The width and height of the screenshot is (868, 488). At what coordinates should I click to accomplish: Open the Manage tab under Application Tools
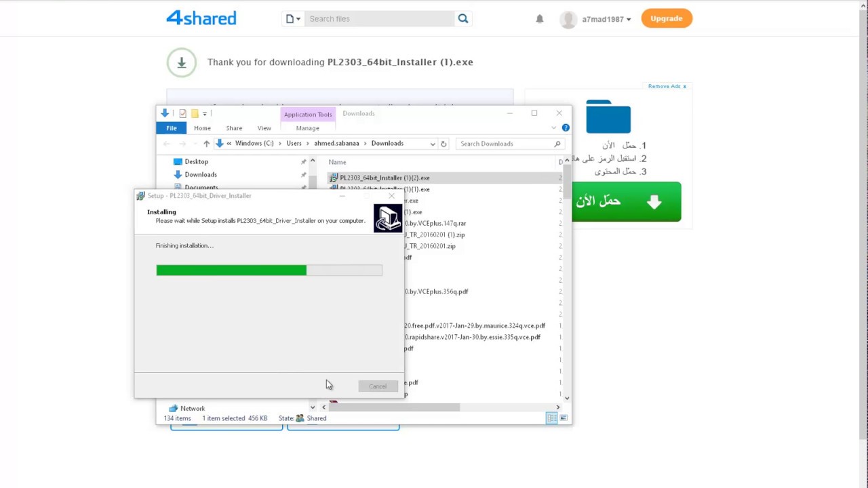(307, 128)
